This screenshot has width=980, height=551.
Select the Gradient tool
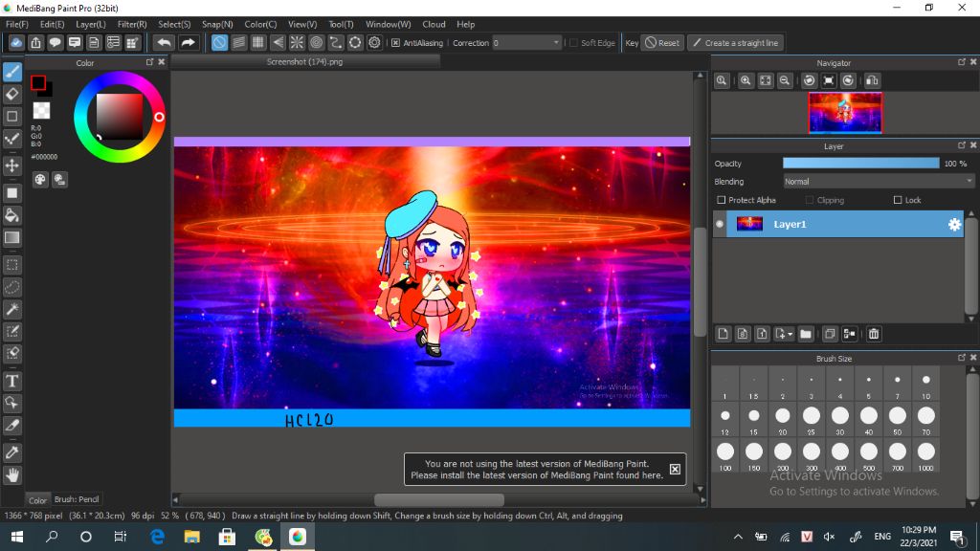coord(12,237)
